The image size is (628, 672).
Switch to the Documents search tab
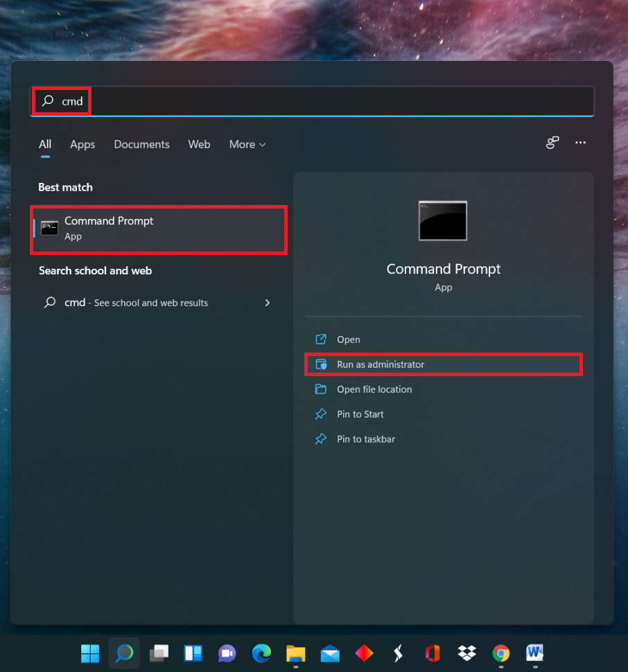141,144
